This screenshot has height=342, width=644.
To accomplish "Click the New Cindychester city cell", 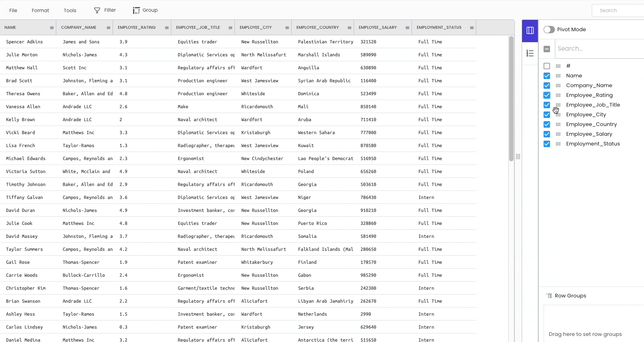I will point(263,158).
